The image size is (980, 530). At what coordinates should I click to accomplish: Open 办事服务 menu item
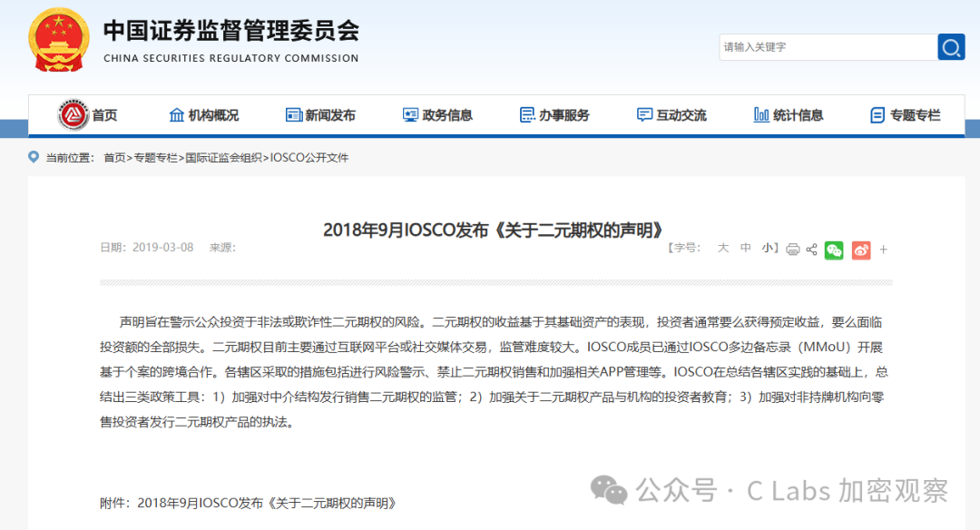[554, 115]
